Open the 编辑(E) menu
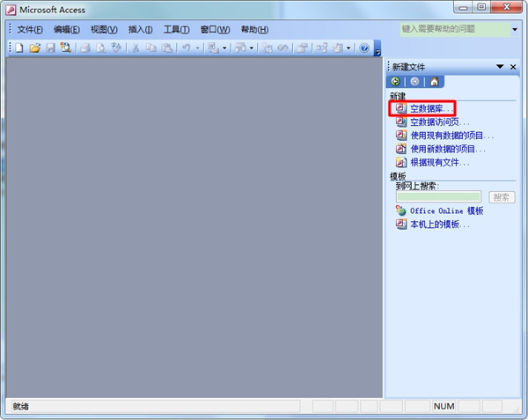This screenshot has height=420, width=528. [67, 30]
